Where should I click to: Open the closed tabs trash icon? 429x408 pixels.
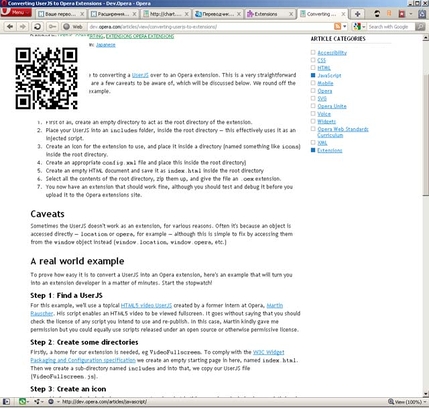click(422, 14)
